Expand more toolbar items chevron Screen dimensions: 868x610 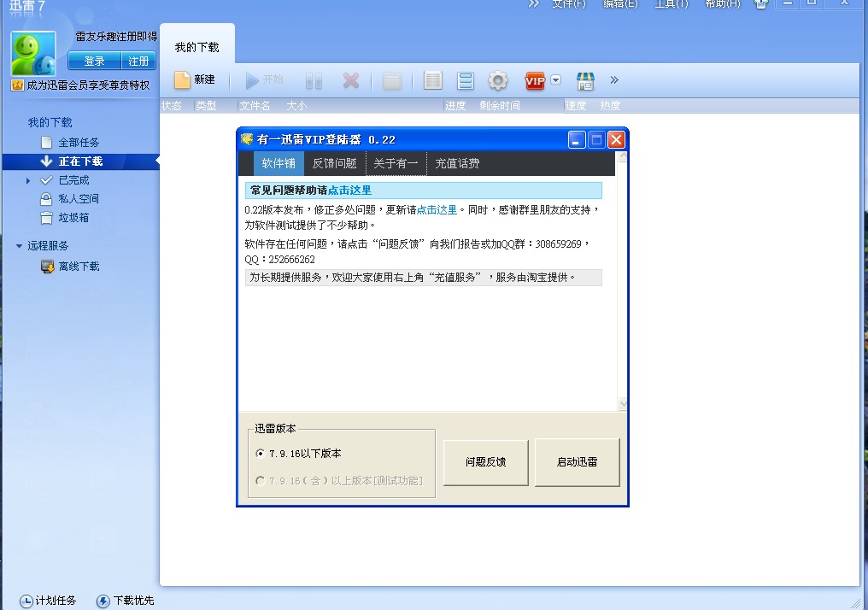click(614, 79)
